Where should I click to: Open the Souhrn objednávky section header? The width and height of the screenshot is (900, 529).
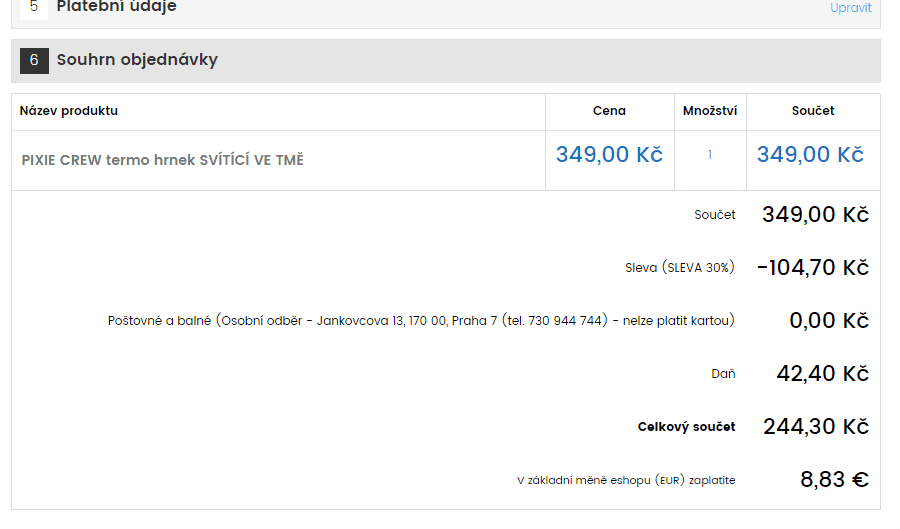click(445, 61)
